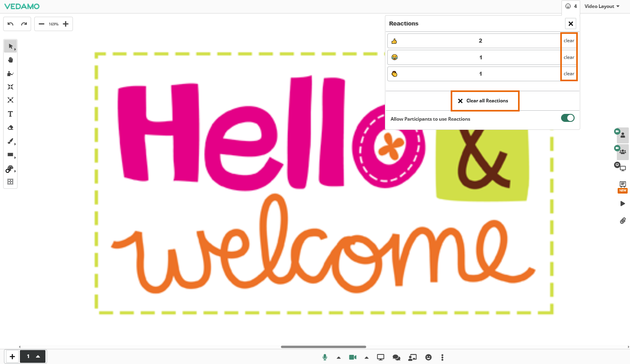
Task: Select the rectangle shape tool
Action: (x=10, y=155)
